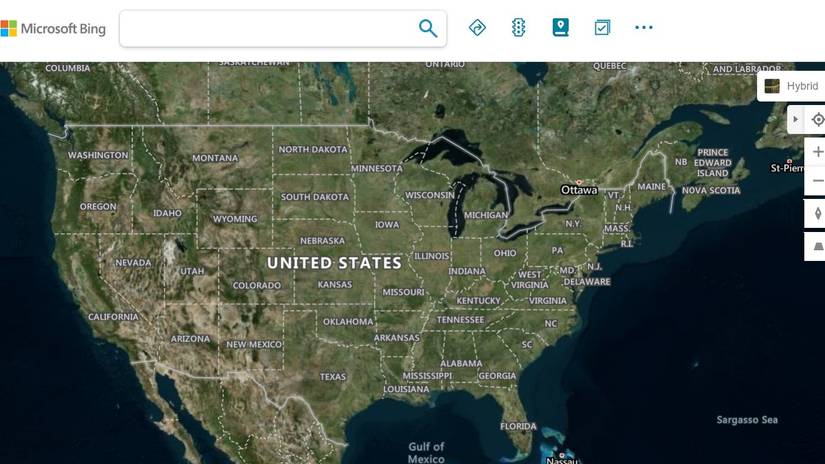Click the NOVA SCOTIA label
This screenshot has height=464, width=825.
[x=711, y=190]
